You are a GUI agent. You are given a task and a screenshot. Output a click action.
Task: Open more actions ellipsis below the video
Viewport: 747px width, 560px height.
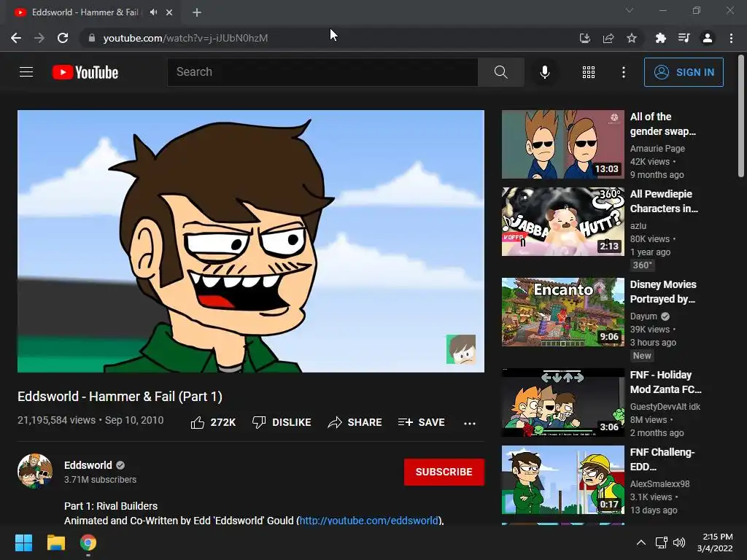tap(469, 423)
